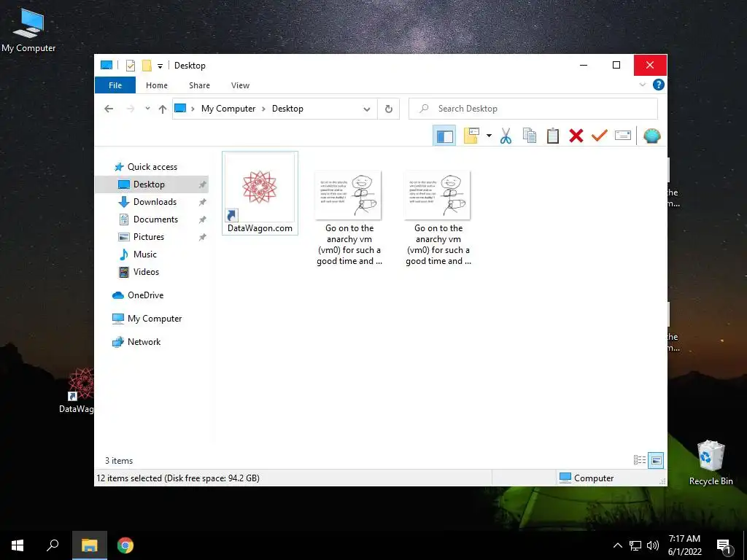
Task: Switch to the View ribbon tab
Action: coord(240,85)
